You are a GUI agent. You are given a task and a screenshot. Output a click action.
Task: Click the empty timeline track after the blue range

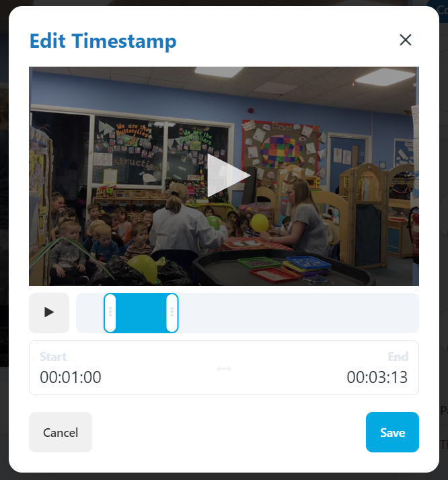[298, 312]
